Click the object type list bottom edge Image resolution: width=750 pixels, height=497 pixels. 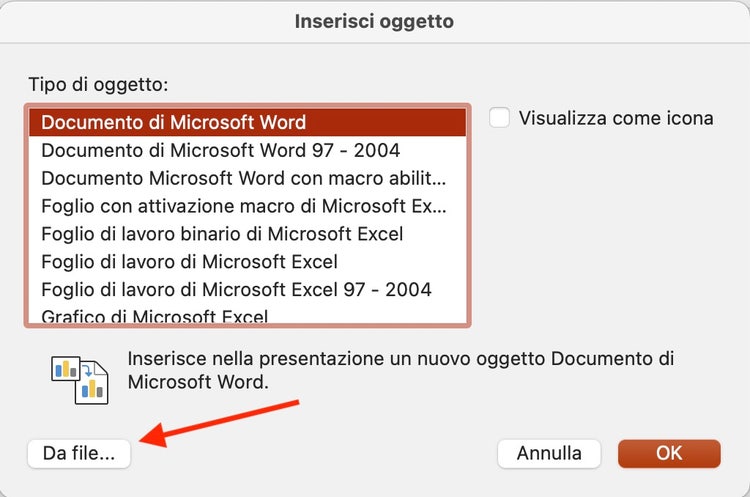point(248,325)
